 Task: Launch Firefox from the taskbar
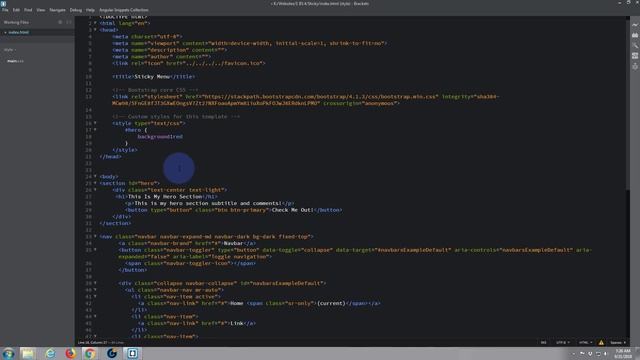click(x=71, y=353)
